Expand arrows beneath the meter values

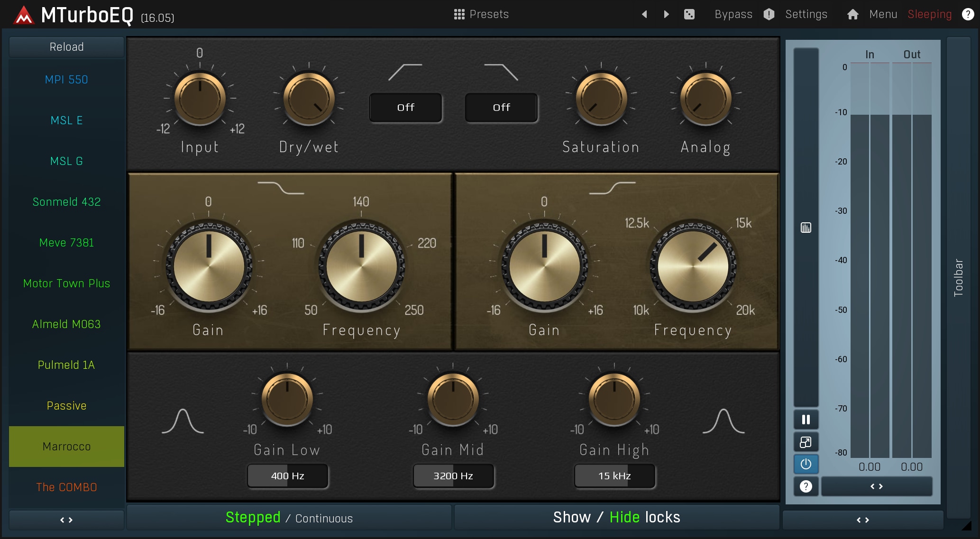coord(877,486)
